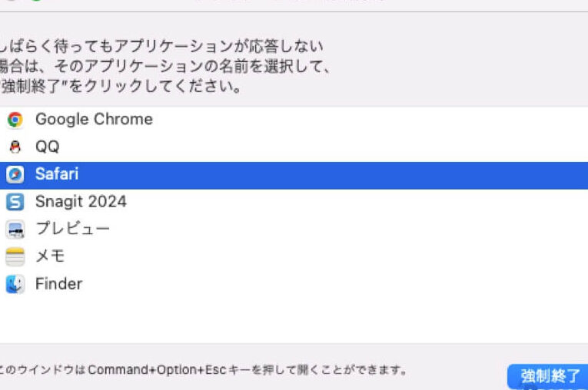Click the Google Chrome app icon

[15, 120]
